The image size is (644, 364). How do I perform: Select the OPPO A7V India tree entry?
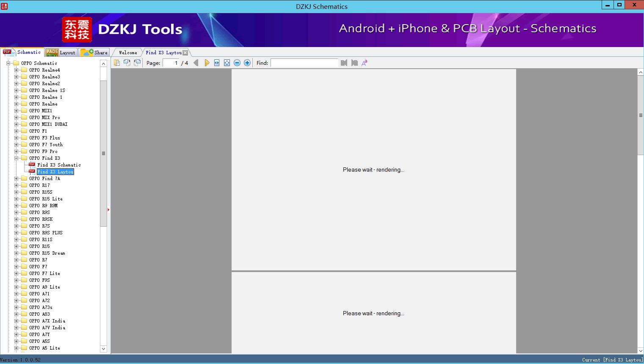[x=47, y=328]
